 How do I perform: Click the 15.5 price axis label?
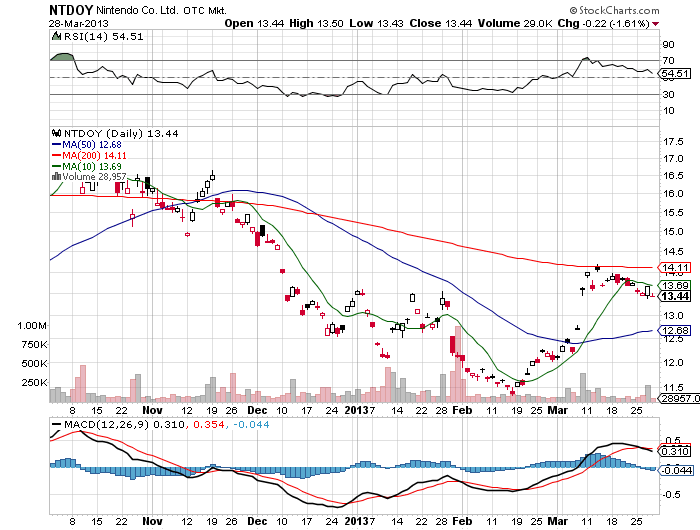coord(673,213)
